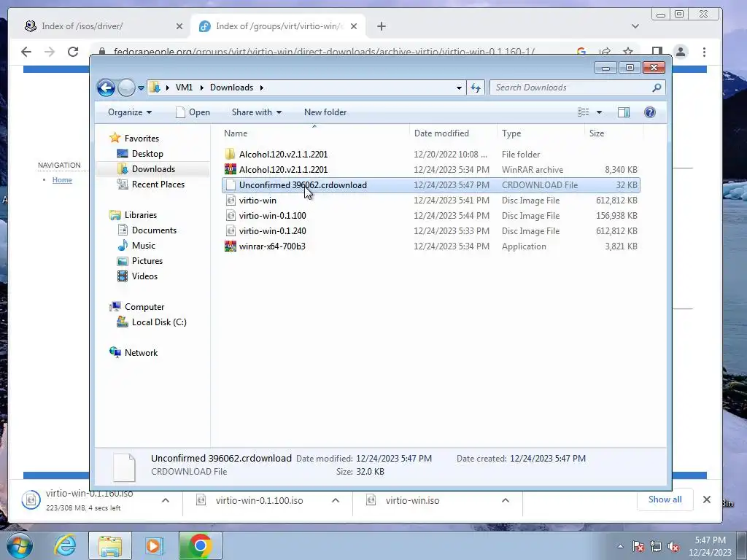The width and height of the screenshot is (747, 560).
Task: Open the Organize menu
Action: [130, 112]
